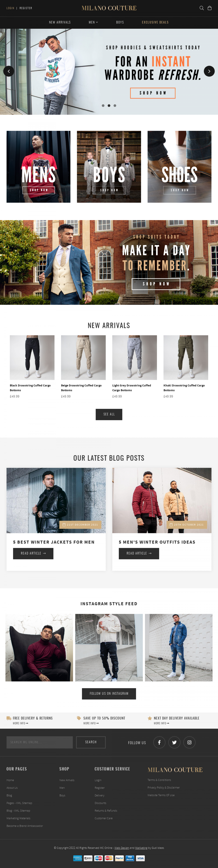Open the search magnifier icon in header
The width and height of the screenshot is (218, 868).
(x=201, y=8)
